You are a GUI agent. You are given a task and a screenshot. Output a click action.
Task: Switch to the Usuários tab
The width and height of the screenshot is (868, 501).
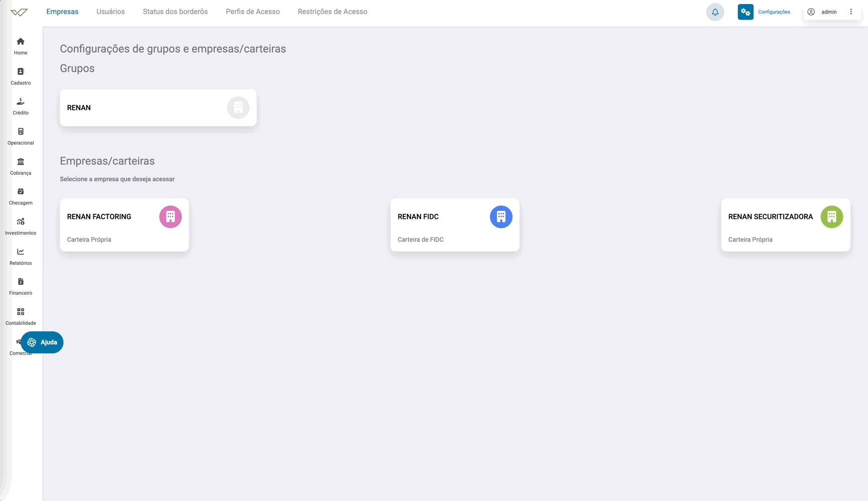click(110, 12)
